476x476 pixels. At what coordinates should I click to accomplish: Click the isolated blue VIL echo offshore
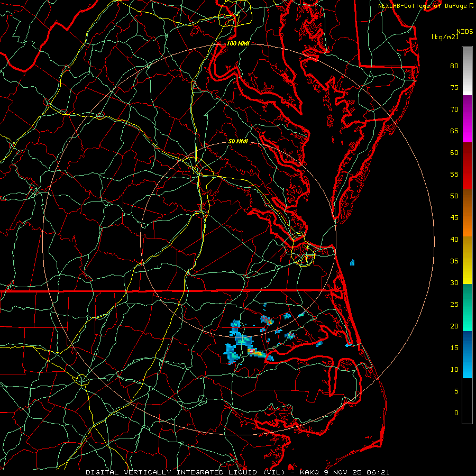[352, 262]
